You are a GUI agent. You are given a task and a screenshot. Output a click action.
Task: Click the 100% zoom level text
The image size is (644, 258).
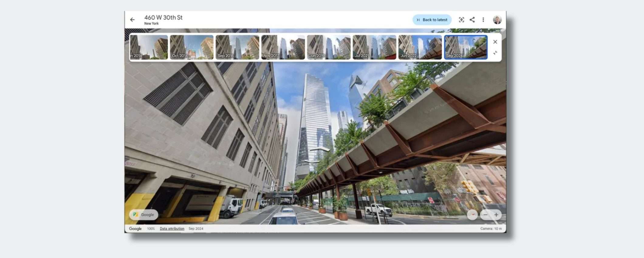[151, 229]
